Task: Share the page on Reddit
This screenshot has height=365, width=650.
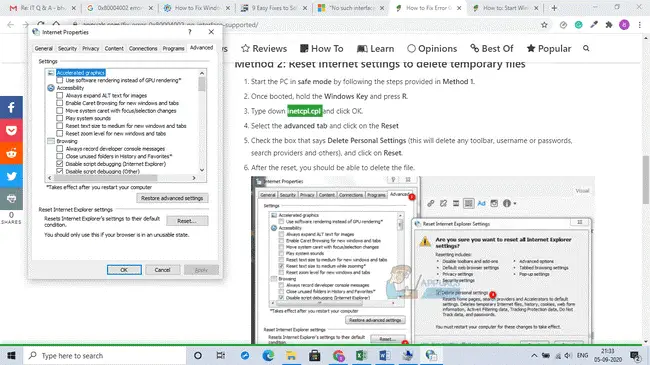Action: coord(11,153)
